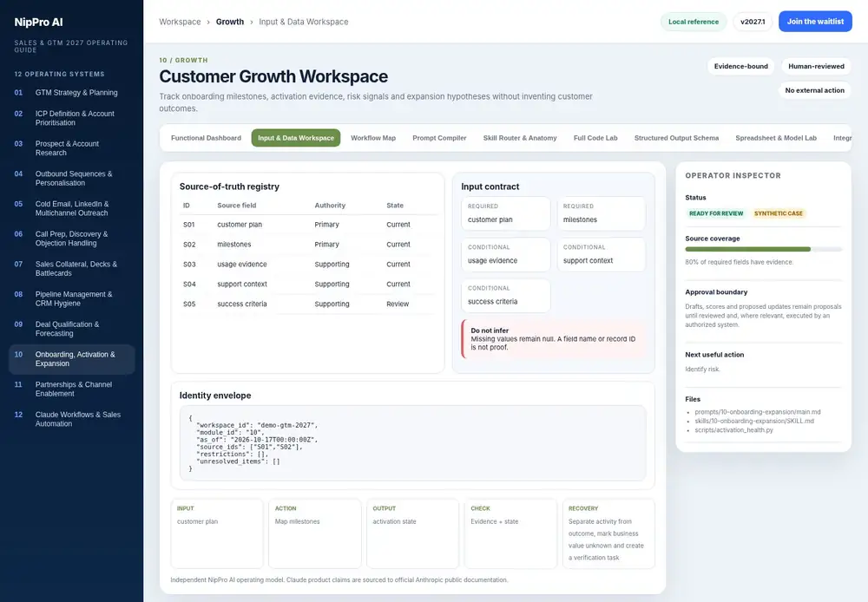
Task: Click the Do not infer warning box
Action: [554, 338]
